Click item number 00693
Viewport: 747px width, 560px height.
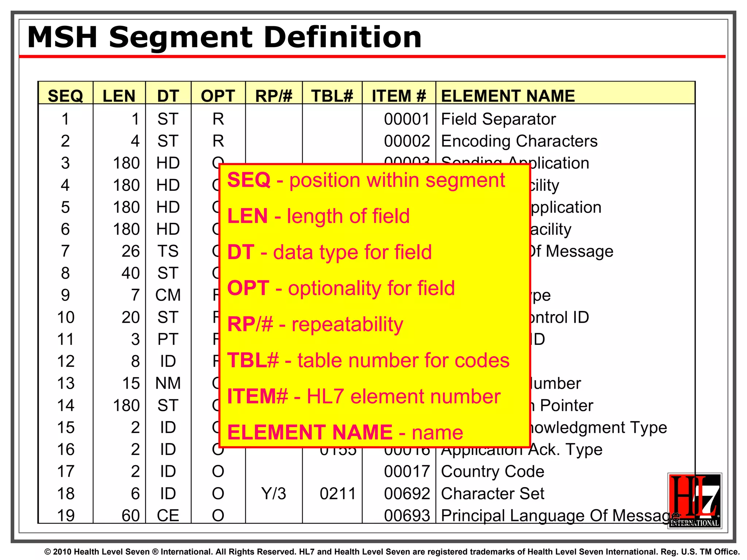(407, 516)
